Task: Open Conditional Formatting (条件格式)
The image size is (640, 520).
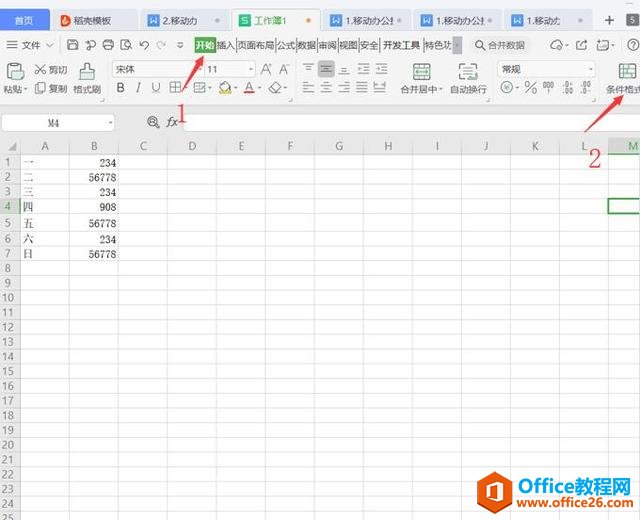Action: [x=623, y=78]
